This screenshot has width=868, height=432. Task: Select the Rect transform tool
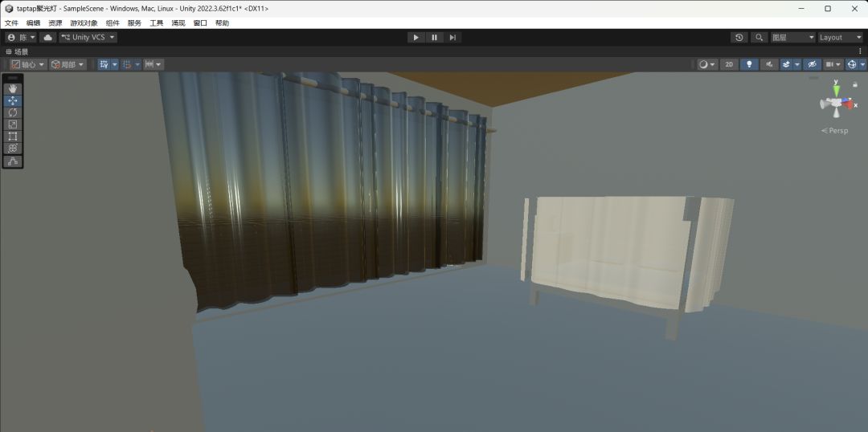click(x=13, y=137)
